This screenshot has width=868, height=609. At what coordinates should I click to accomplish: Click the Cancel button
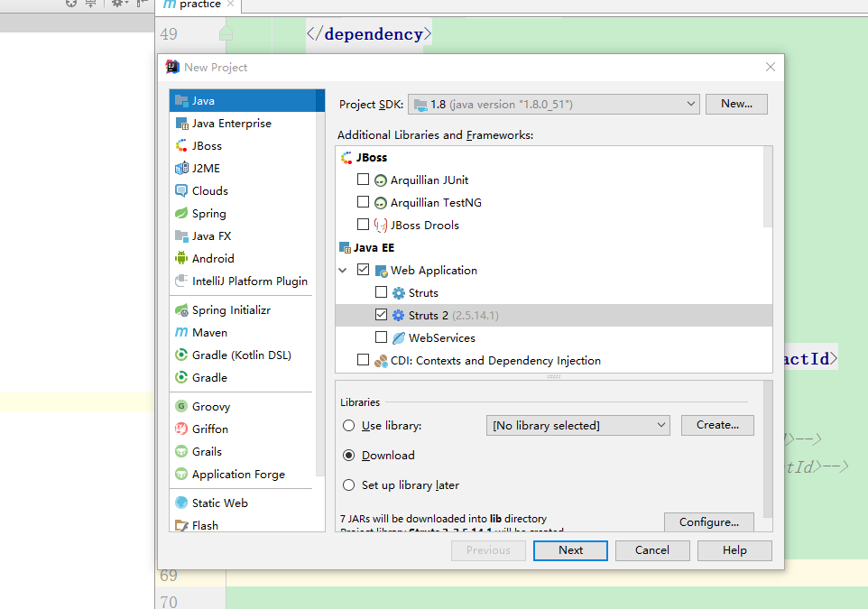point(652,550)
